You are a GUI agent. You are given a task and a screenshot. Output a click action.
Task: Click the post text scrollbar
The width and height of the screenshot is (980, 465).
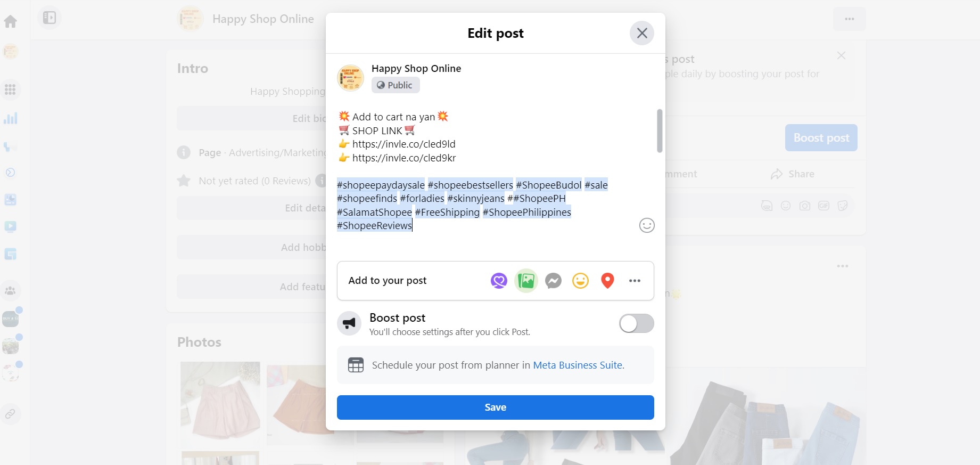click(x=660, y=131)
